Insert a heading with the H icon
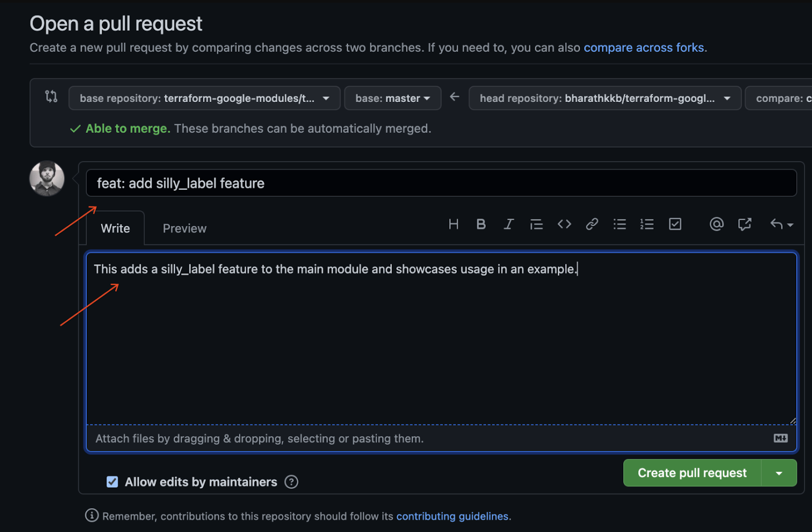Screen dimensions: 812x532 (x=453, y=224)
